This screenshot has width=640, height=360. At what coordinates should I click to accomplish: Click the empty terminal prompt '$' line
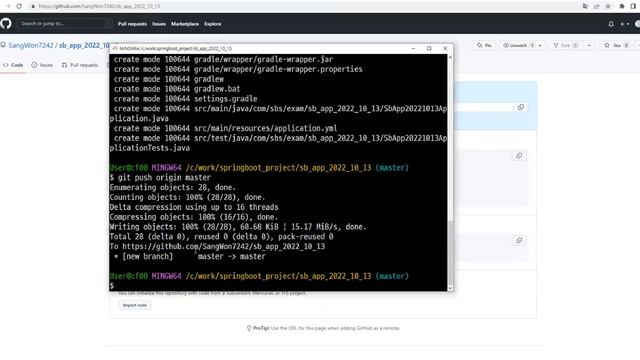pyautogui.click(x=112, y=286)
